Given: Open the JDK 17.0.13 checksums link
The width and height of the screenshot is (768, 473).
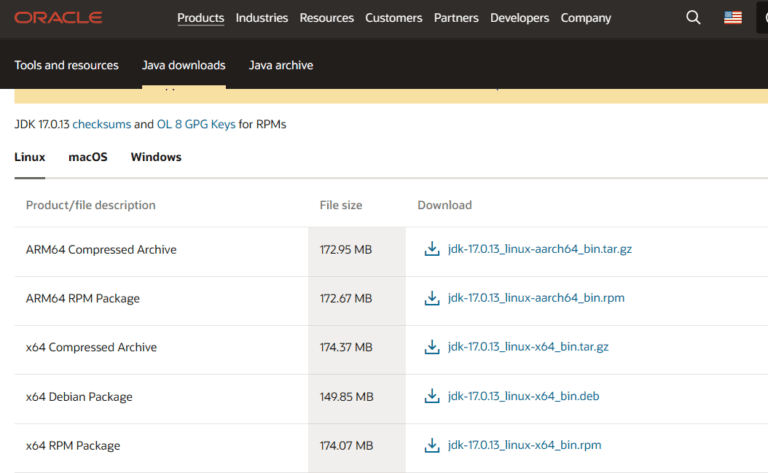Looking at the screenshot, I should 101,125.
